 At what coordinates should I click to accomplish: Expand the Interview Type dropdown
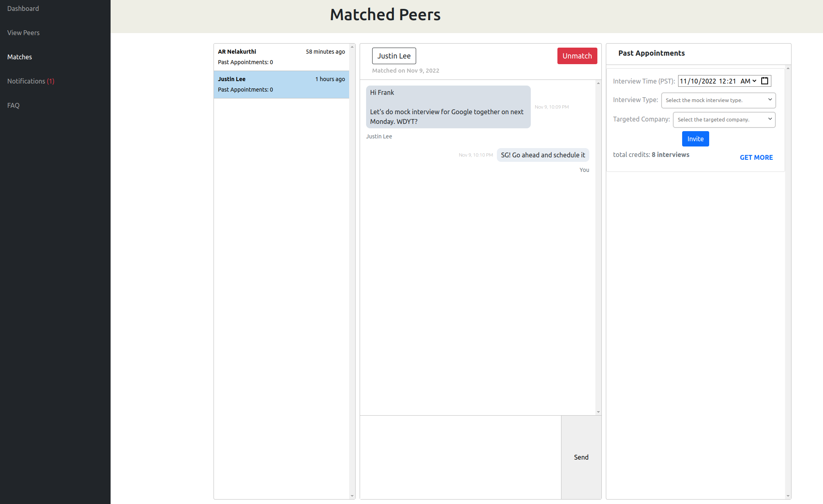tap(718, 100)
